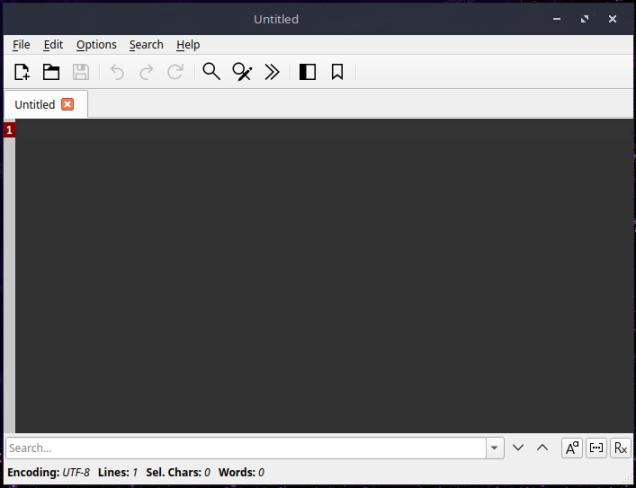
Task: Open Find with magnifier icon
Action: [211, 72]
